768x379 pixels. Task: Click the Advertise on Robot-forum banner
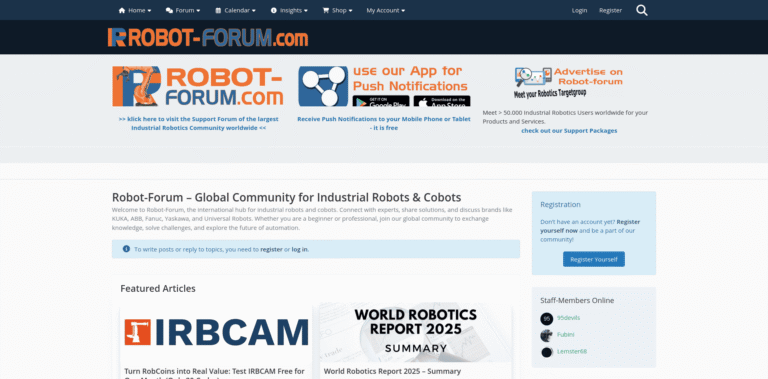coord(568,82)
